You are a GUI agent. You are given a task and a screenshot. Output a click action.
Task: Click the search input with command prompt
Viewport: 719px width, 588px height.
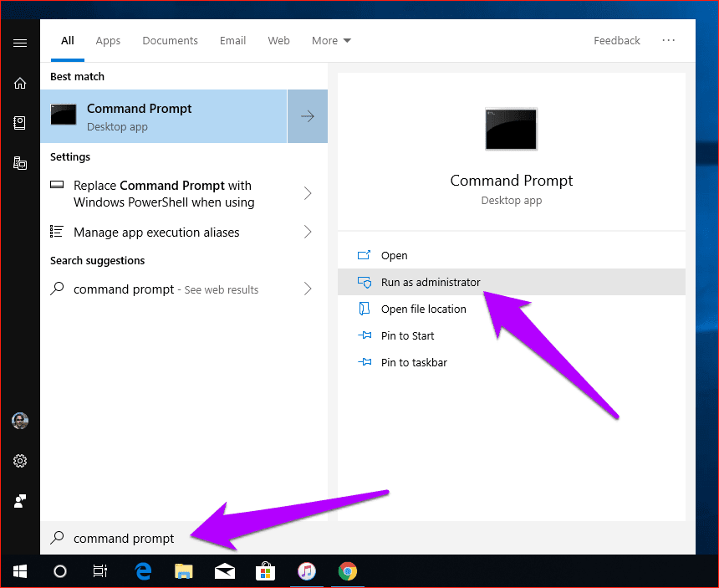tap(368, 538)
